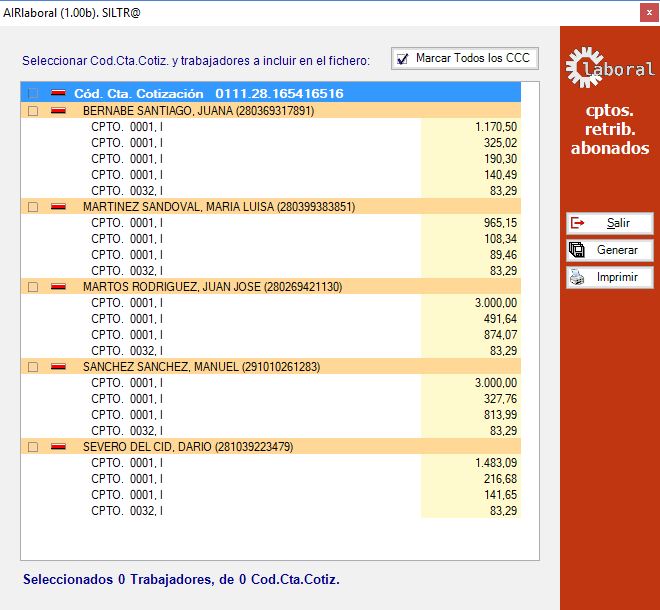
Task: Select the worker name SEVERO DEL CID, DARIO
Action: pyautogui.click(x=188, y=447)
